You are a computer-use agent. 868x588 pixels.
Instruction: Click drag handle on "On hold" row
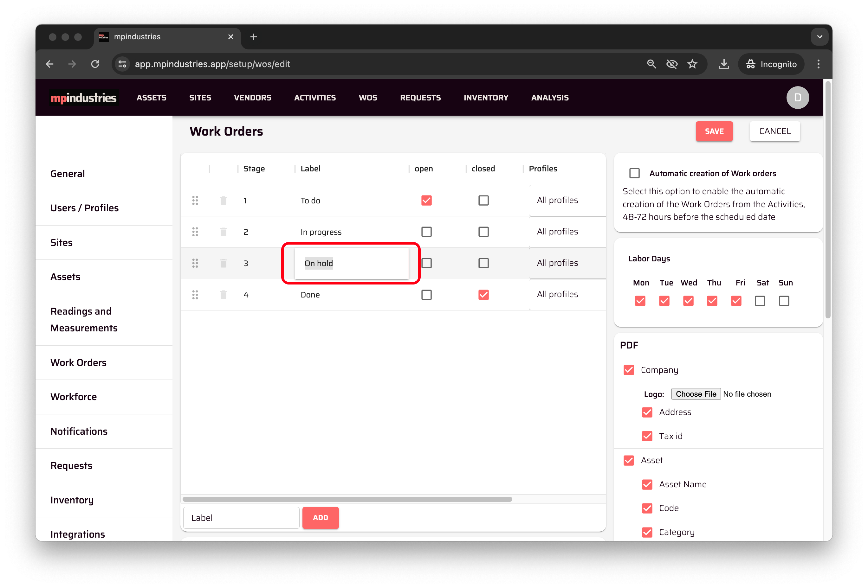coord(195,263)
